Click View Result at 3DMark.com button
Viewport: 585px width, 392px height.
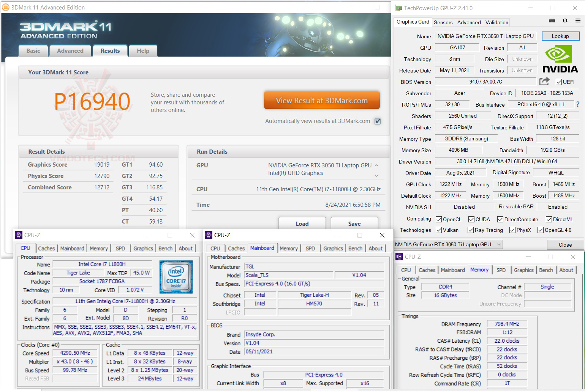[322, 101]
